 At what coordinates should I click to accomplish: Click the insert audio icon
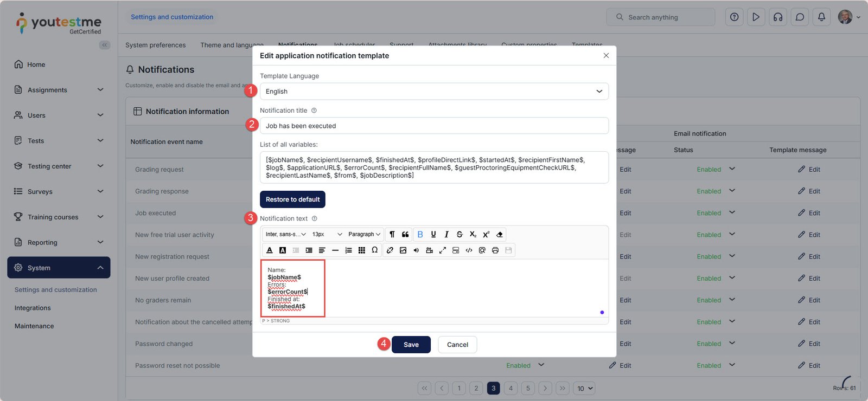pos(416,250)
